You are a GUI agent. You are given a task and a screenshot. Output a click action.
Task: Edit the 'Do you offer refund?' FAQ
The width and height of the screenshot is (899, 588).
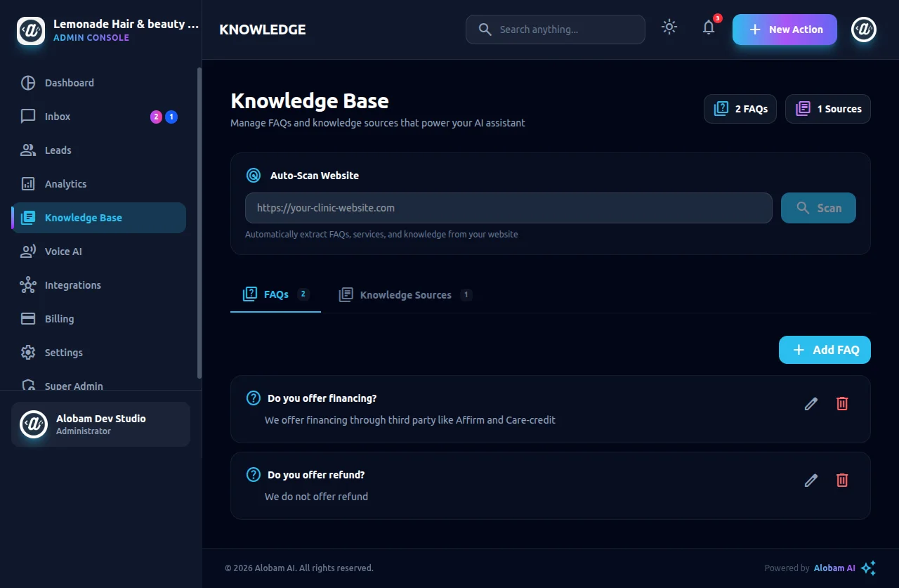[811, 480]
